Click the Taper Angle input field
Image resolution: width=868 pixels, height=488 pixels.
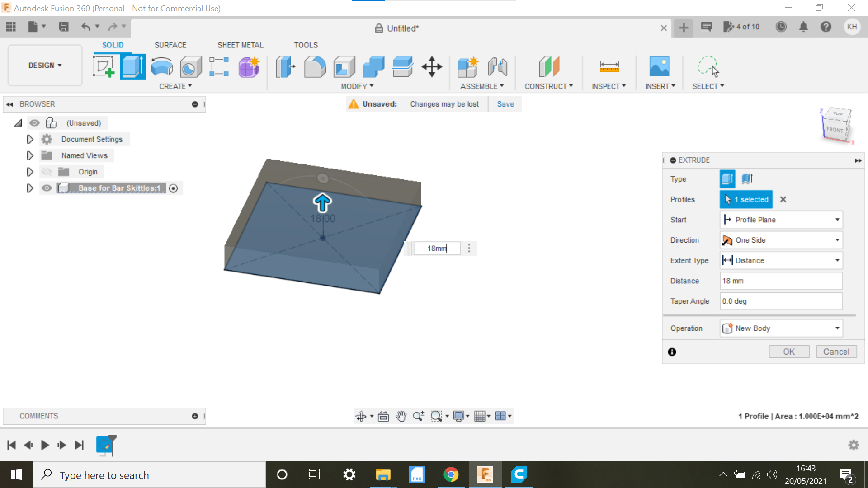point(781,301)
